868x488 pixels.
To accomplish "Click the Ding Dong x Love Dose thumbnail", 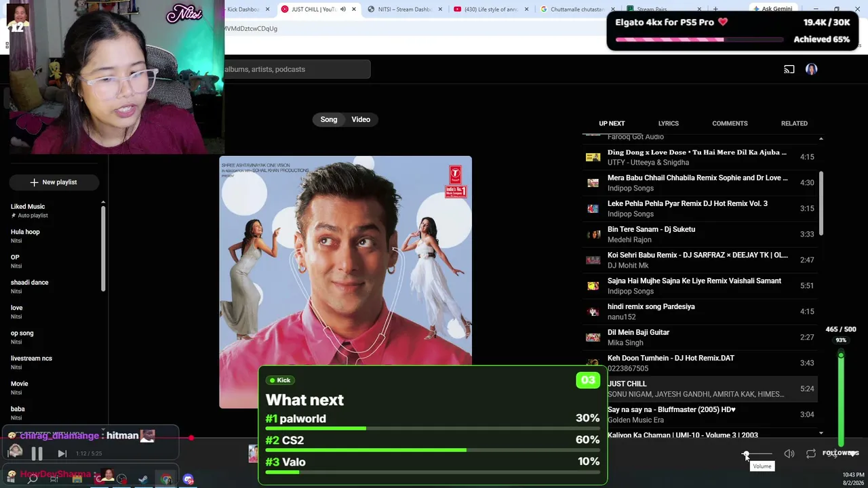I will [593, 157].
